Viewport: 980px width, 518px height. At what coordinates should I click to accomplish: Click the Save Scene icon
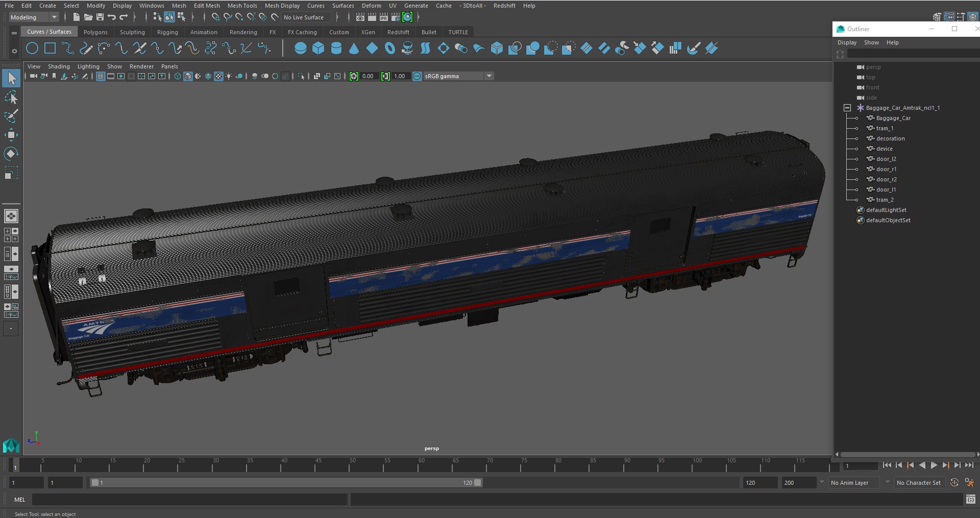[100, 17]
